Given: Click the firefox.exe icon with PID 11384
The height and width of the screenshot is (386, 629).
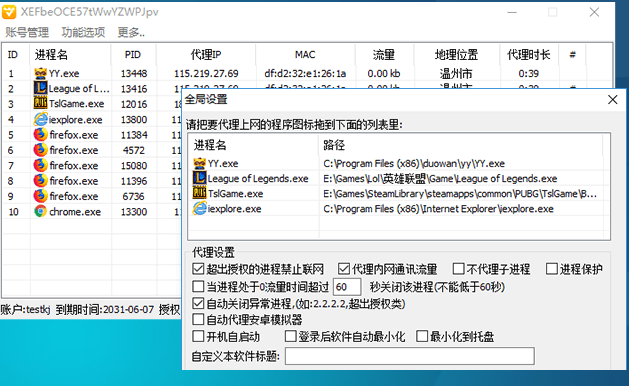Looking at the screenshot, I should coord(40,134).
